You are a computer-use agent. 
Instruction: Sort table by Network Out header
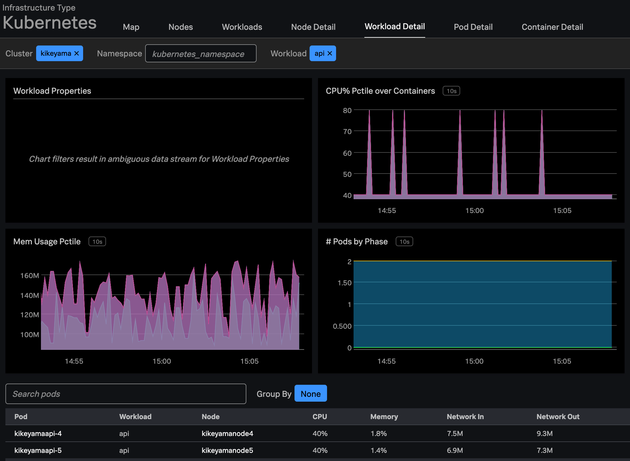[x=558, y=416]
